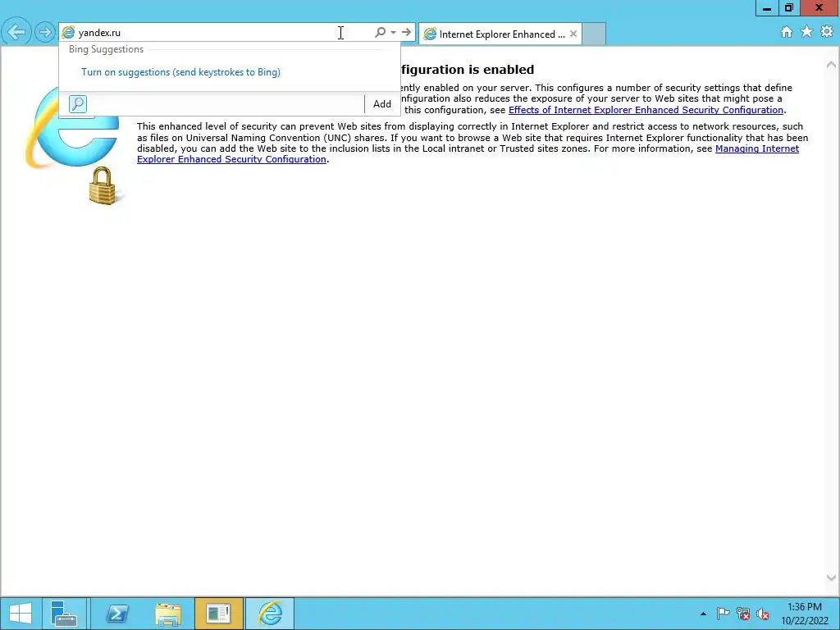Open the Windows Start button

click(x=21, y=614)
